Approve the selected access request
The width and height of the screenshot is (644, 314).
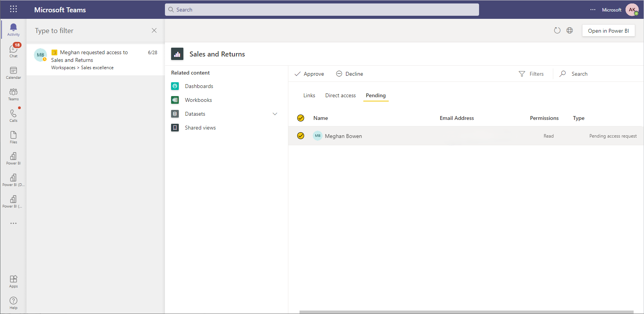point(309,74)
